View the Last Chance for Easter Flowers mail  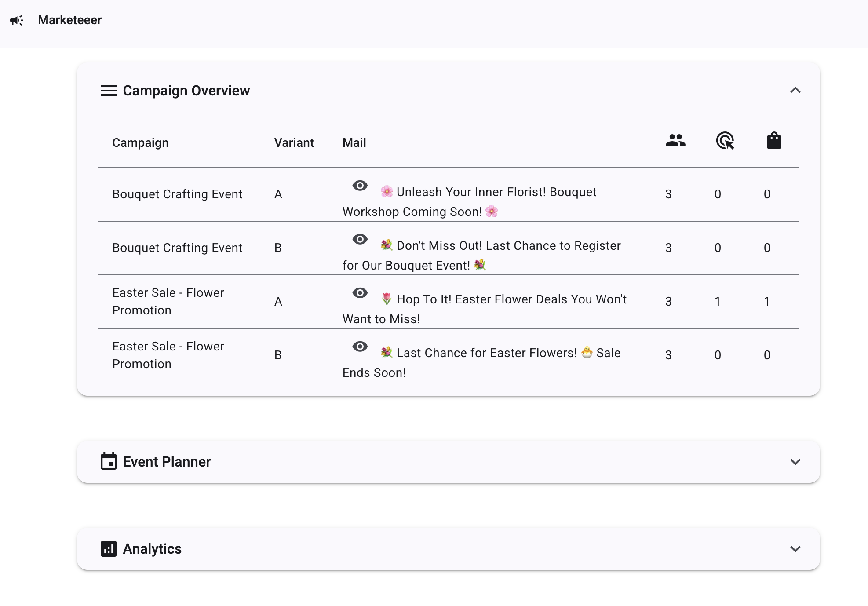pyautogui.click(x=360, y=347)
